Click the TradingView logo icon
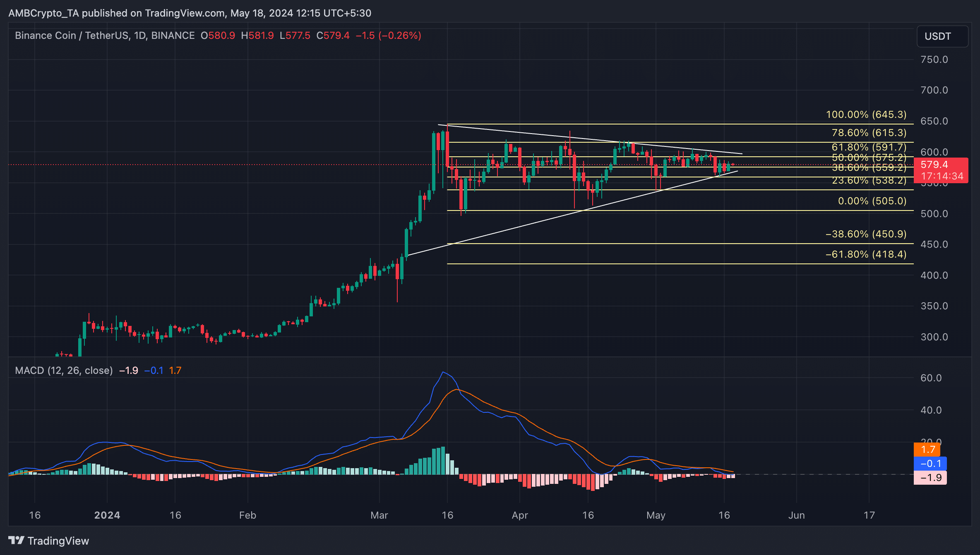 17,540
